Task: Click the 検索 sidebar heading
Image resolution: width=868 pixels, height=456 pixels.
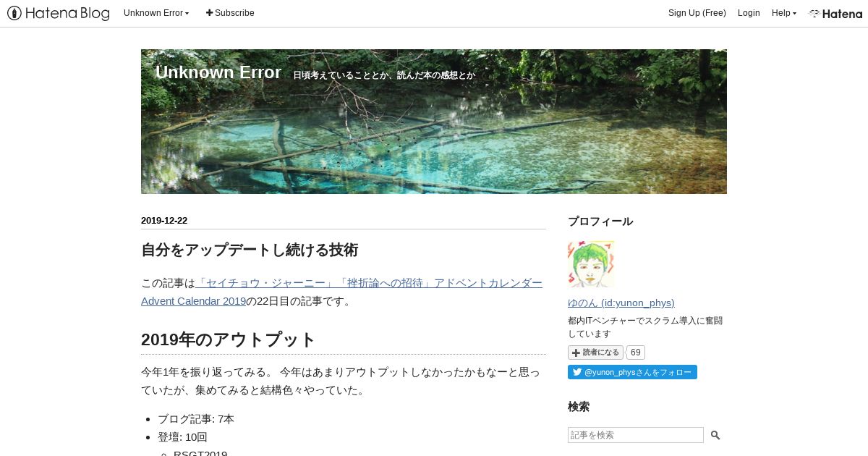Action: [x=579, y=407]
